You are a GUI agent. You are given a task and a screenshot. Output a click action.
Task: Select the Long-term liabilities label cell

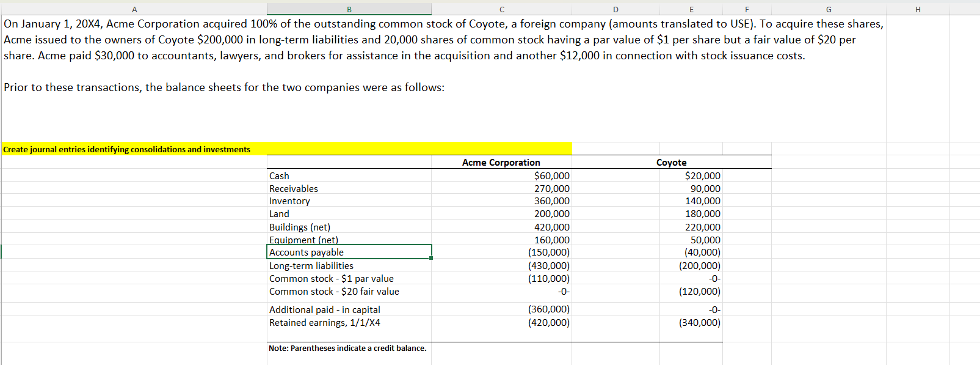coord(349,265)
